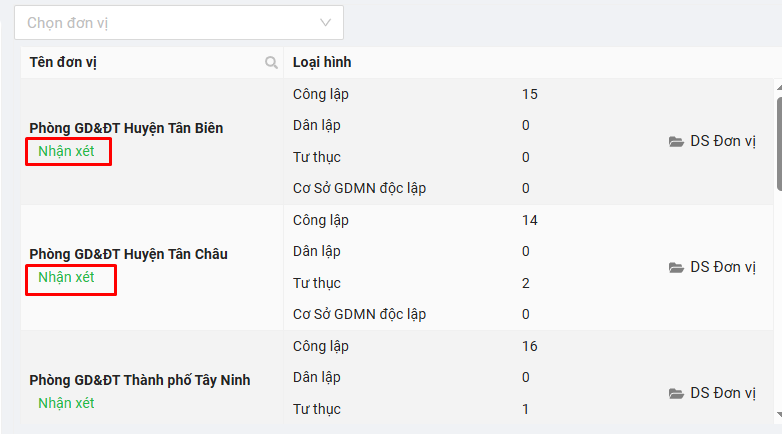782x434 pixels.
Task: Click Công lập value 16 for Tây Ninh
Action: 530,346
